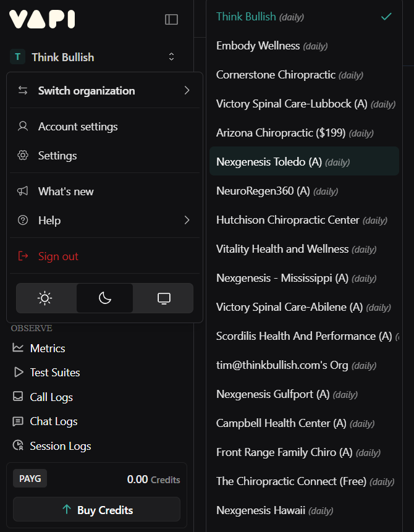The width and height of the screenshot is (414, 532).
Task: Open Account settings menu item
Action: click(x=104, y=127)
